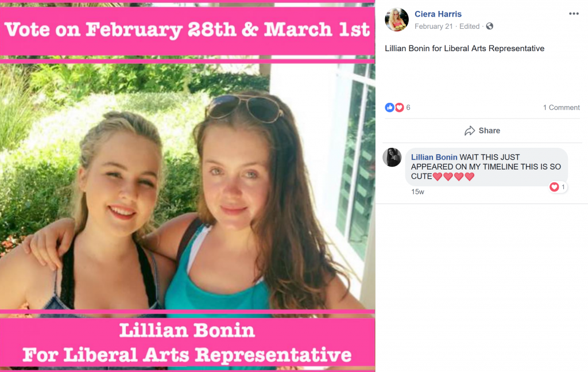588x372 pixels.
Task: Click the Share arrow icon
Action: [x=470, y=131]
